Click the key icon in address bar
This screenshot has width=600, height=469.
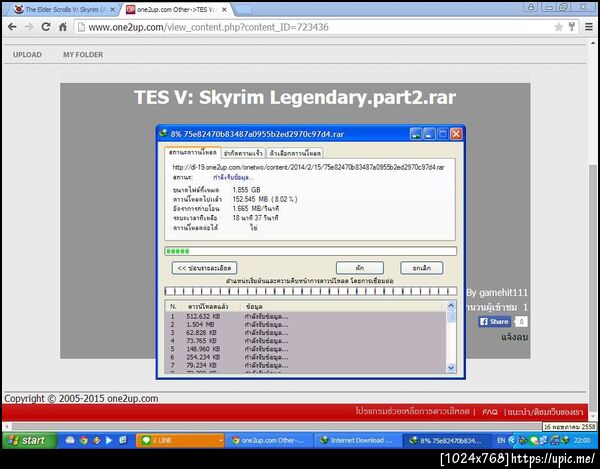(572, 27)
